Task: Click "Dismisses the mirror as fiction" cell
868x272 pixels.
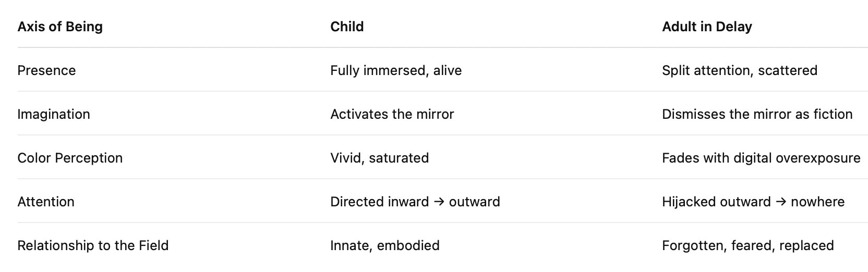Action: pyautogui.click(x=757, y=114)
